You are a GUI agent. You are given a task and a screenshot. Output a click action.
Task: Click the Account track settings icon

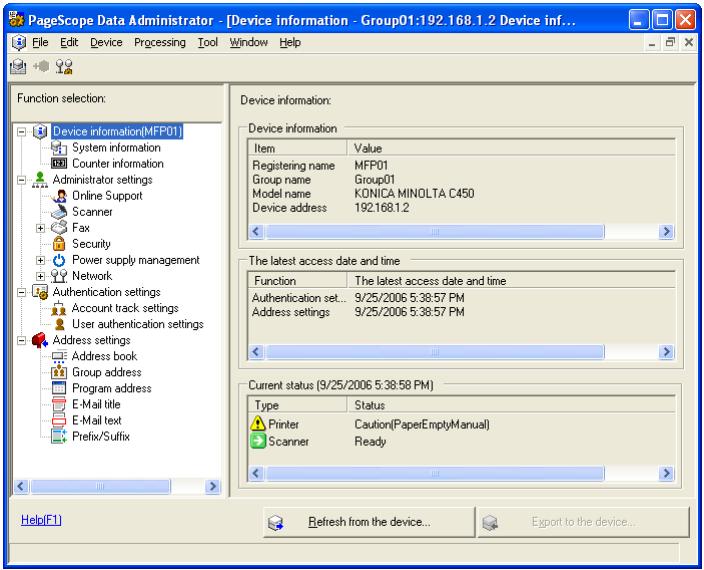[59, 308]
